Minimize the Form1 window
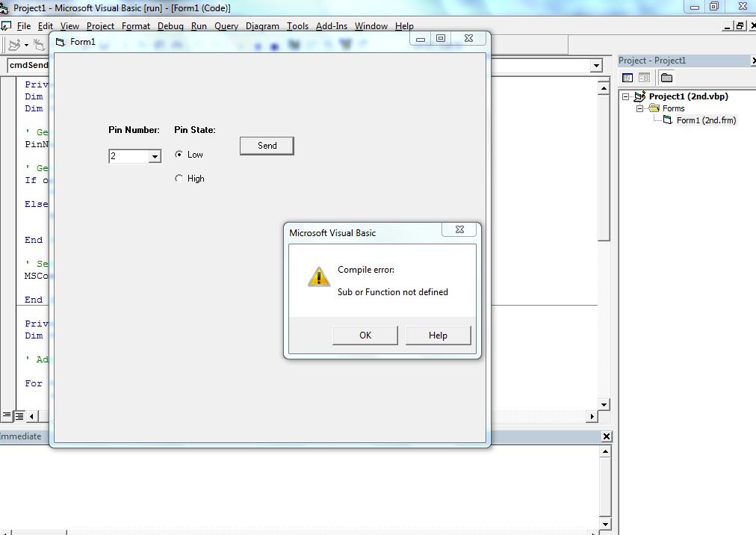Image resolution: width=756 pixels, height=535 pixels. [421, 39]
